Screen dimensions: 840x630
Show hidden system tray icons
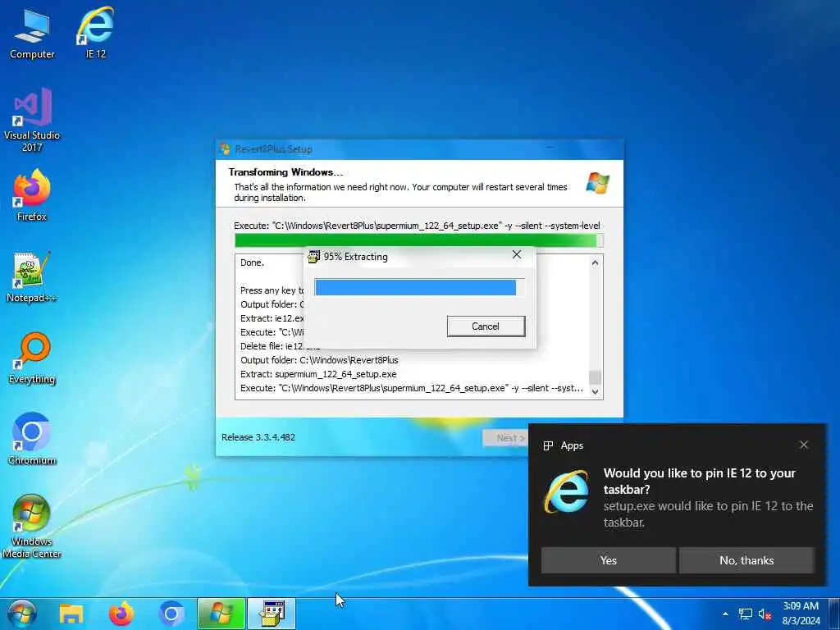click(725, 614)
